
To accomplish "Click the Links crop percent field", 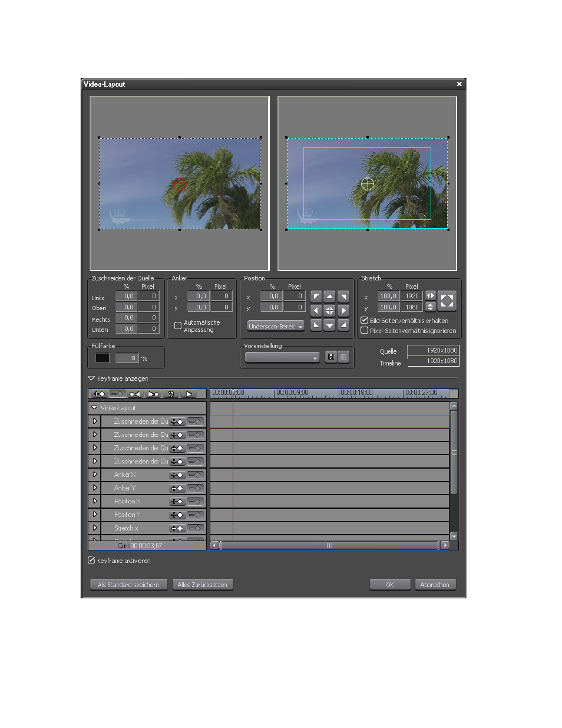I will (x=126, y=296).
